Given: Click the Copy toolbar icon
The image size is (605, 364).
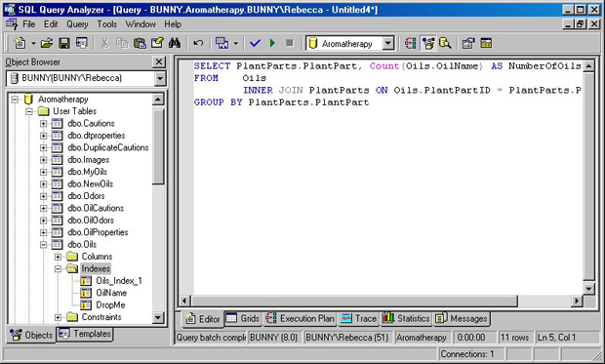Looking at the screenshot, I should (122, 43).
